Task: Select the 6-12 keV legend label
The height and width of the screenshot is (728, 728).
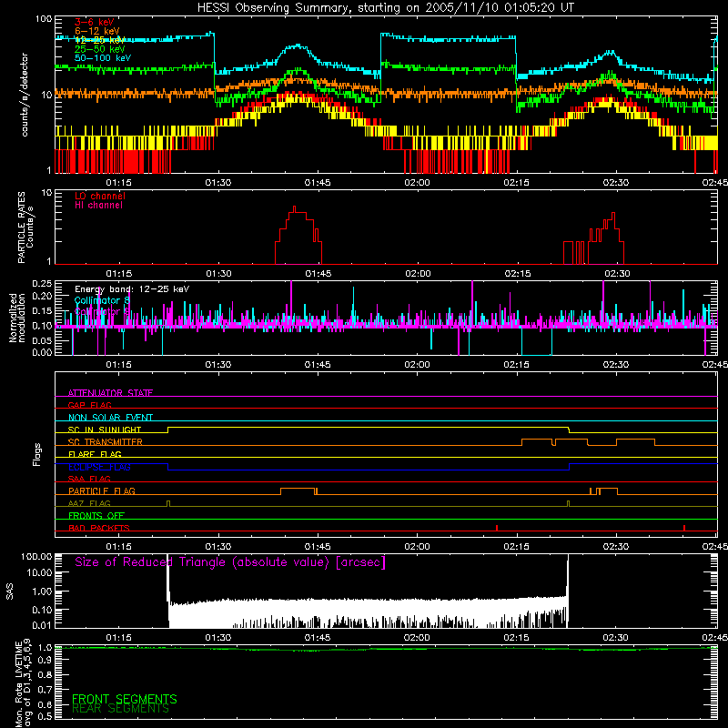Action: [97, 31]
